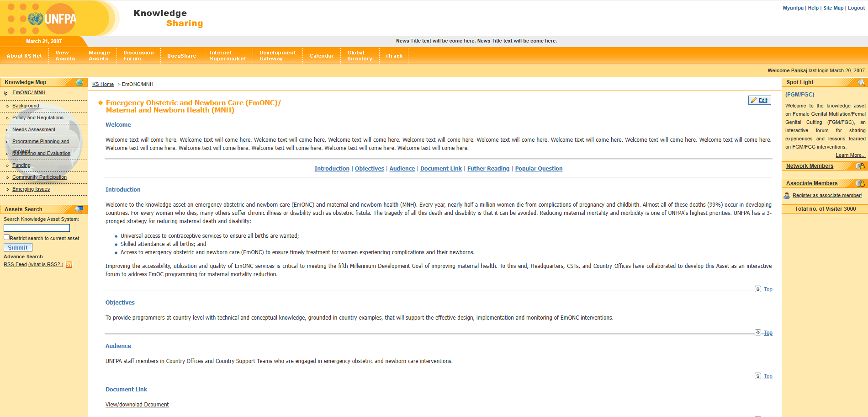Click the Knowledge Map globe icon
The image size is (868, 417).
tap(79, 82)
